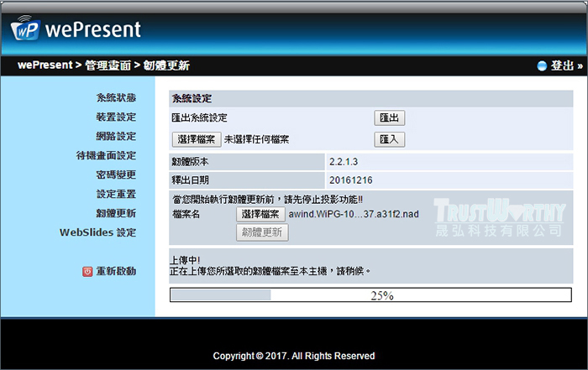Open the 設定重置 page
The image size is (588, 370).
tap(116, 194)
